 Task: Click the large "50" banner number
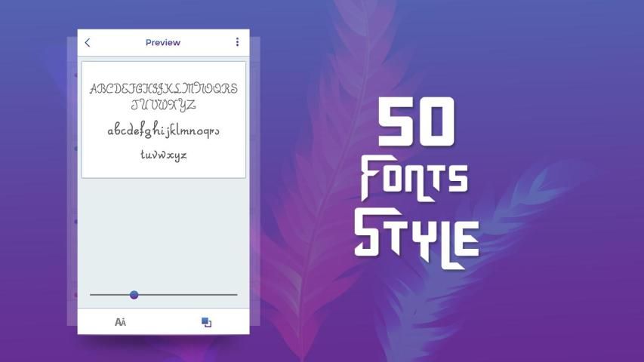tap(416, 124)
